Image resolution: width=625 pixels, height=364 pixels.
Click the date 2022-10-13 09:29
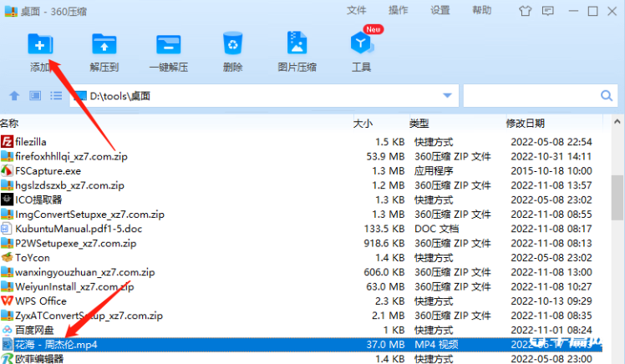tap(551, 301)
